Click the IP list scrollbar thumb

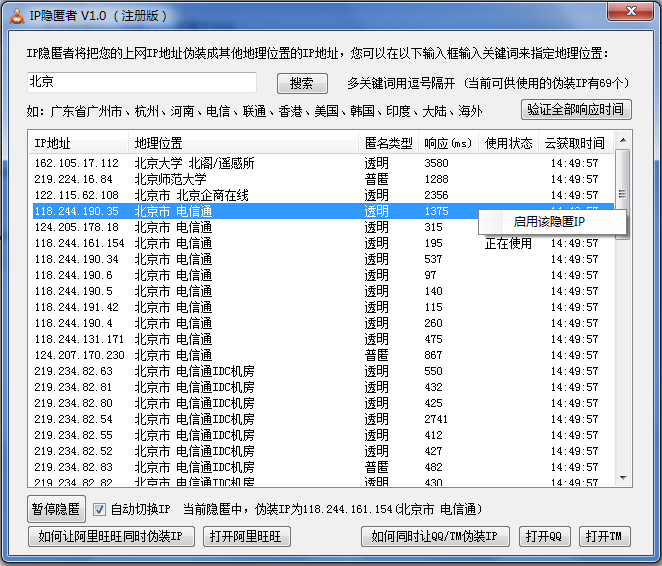(x=622, y=194)
